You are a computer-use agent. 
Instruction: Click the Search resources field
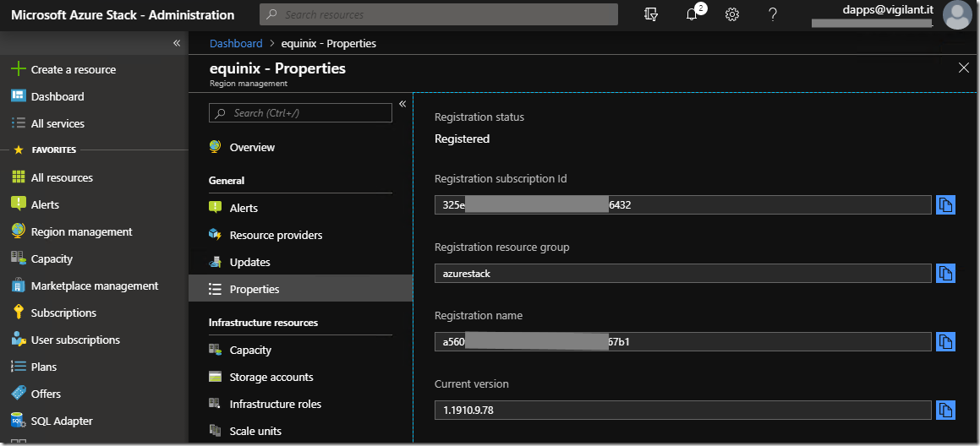click(440, 14)
